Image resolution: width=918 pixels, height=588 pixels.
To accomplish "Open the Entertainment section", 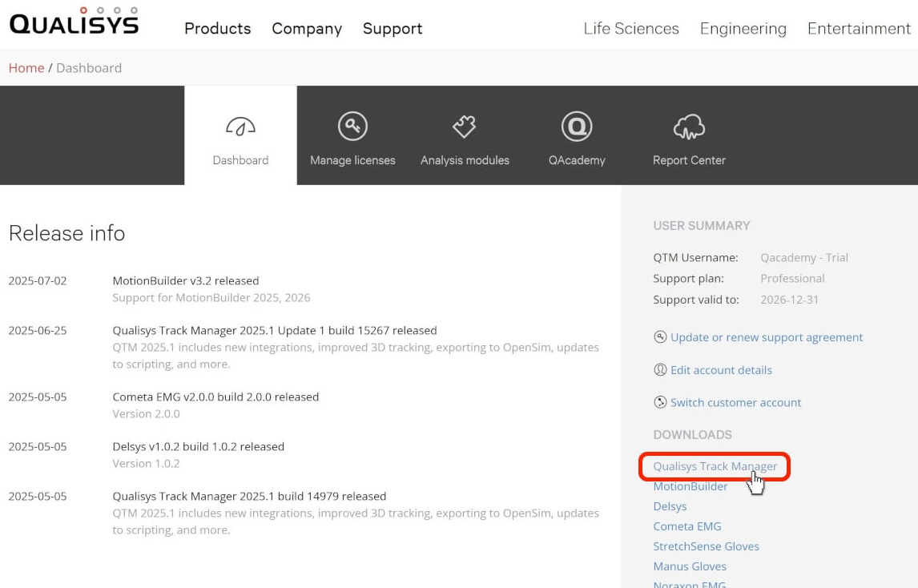I will [859, 29].
